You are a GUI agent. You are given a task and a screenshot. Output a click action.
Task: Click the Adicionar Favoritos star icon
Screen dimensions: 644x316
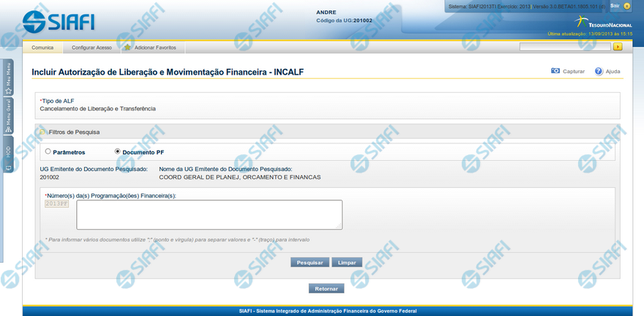[x=127, y=48]
